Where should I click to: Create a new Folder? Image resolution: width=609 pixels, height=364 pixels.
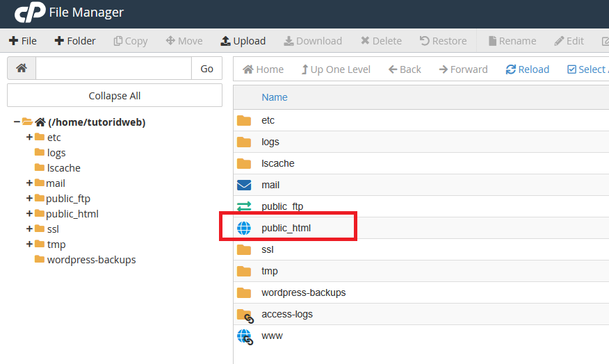pos(75,41)
